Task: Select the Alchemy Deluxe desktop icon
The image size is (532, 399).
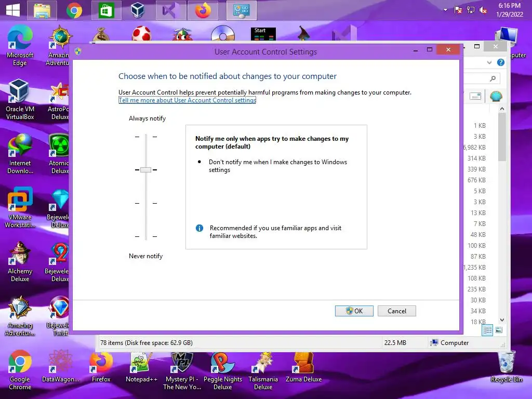Action: point(20,261)
